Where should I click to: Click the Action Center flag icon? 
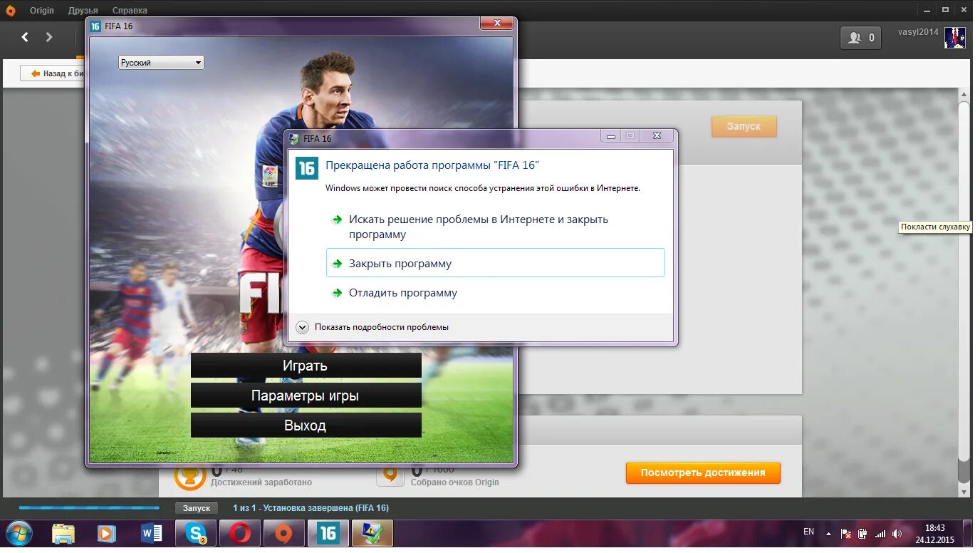click(846, 534)
